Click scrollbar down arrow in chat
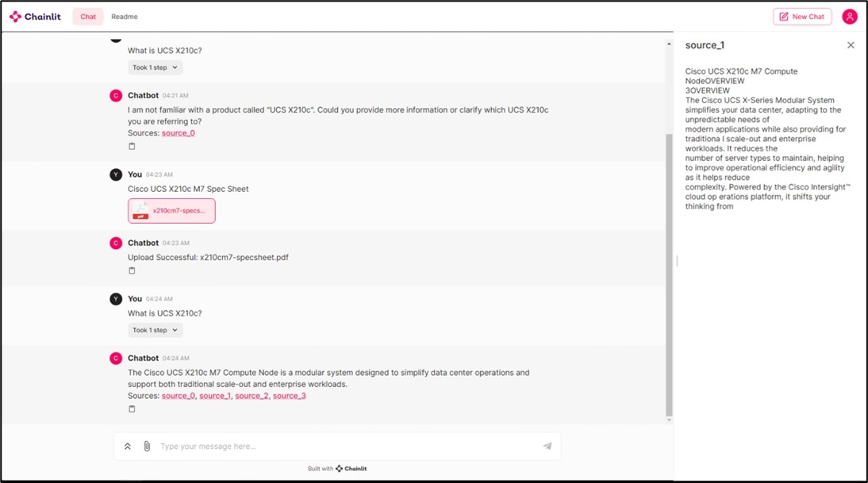Image resolution: width=868 pixels, height=483 pixels. [x=669, y=420]
